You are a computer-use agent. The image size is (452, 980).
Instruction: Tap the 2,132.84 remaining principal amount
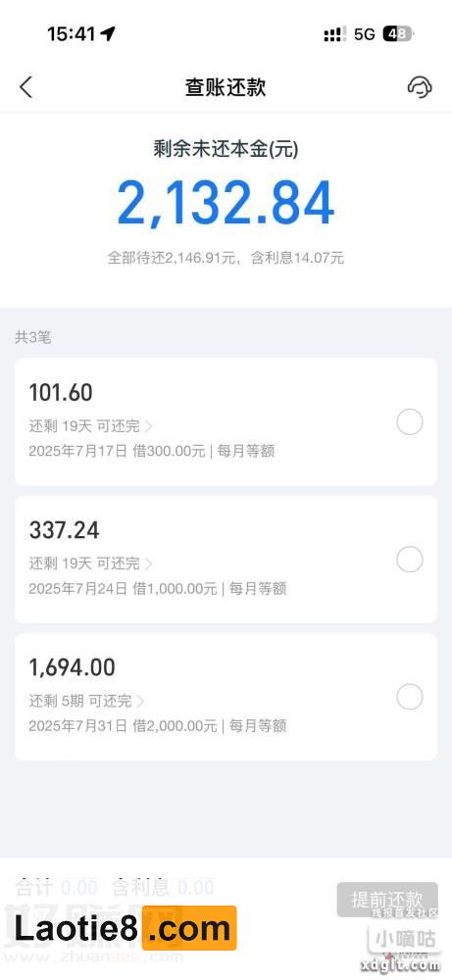[x=226, y=204]
